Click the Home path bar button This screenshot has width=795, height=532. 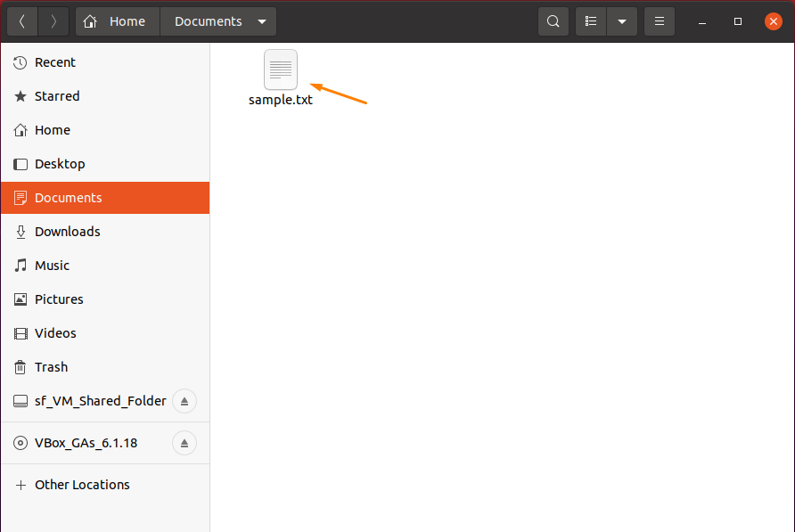(118, 21)
